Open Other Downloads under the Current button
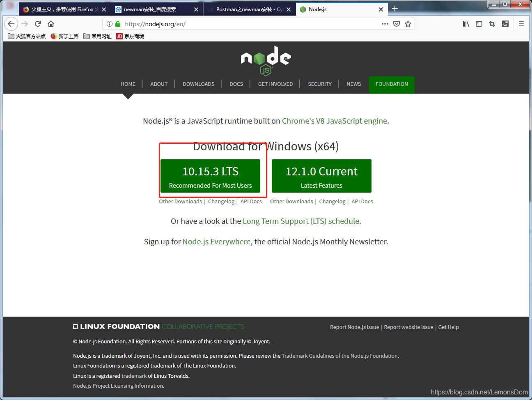This screenshot has width=532, height=400. (291, 202)
